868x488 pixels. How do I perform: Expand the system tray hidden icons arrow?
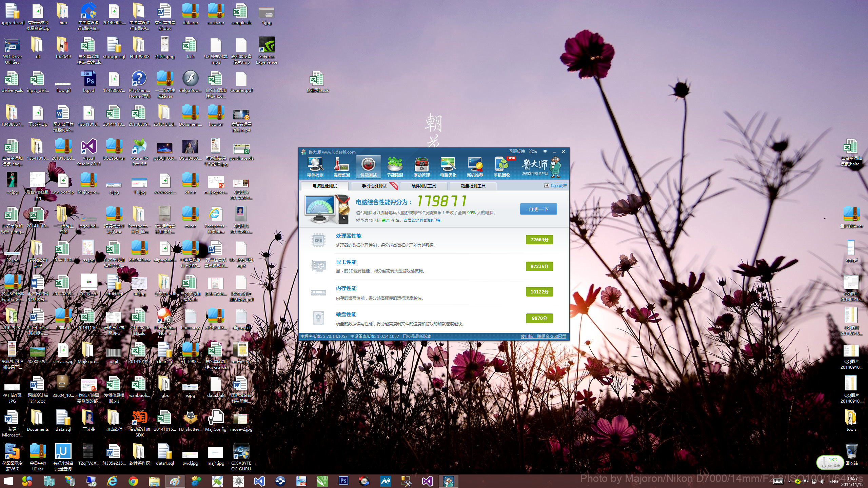(789, 482)
